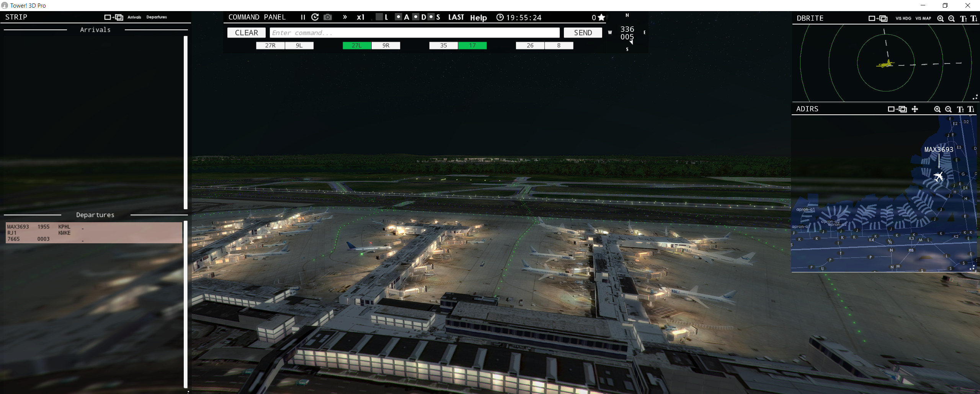Restart the session via refresh icon

[315, 17]
